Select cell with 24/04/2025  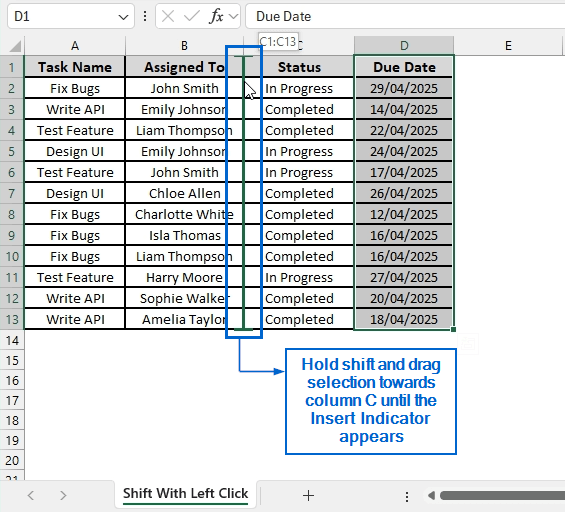tap(404, 151)
